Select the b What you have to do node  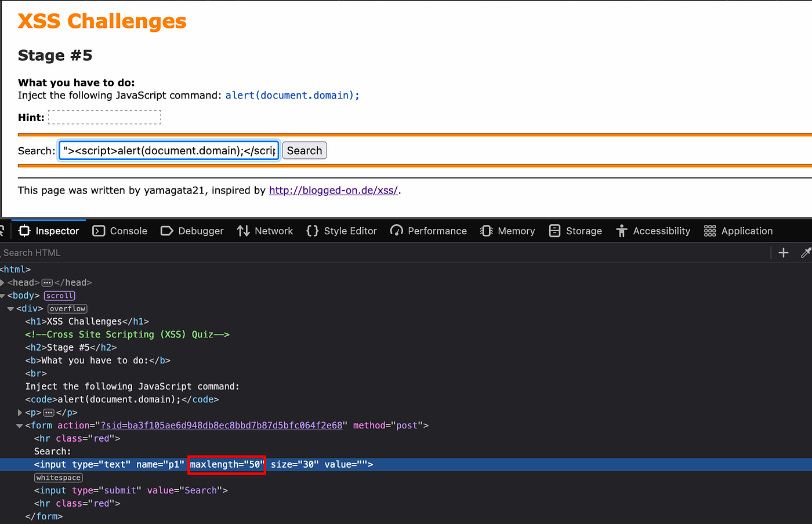pyautogui.click(x=98, y=361)
